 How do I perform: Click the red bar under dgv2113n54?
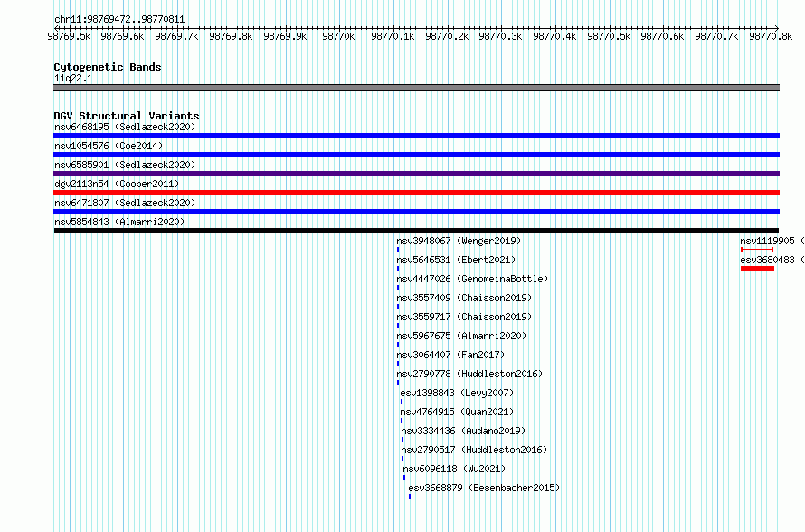[x=416, y=193]
